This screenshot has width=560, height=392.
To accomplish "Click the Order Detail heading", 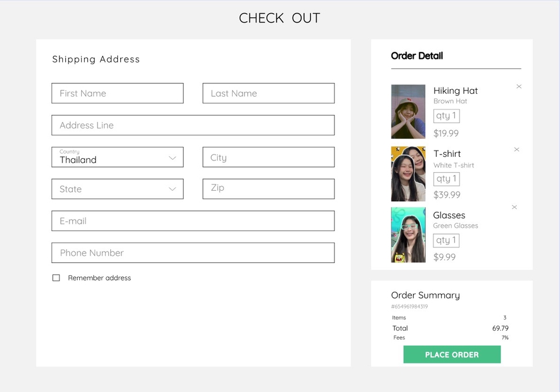I will pyautogui.click(x=416, y=55).
